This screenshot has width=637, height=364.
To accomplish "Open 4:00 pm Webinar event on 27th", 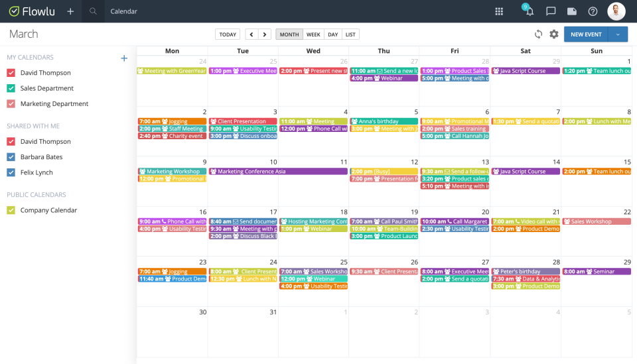I will point(384,78).
